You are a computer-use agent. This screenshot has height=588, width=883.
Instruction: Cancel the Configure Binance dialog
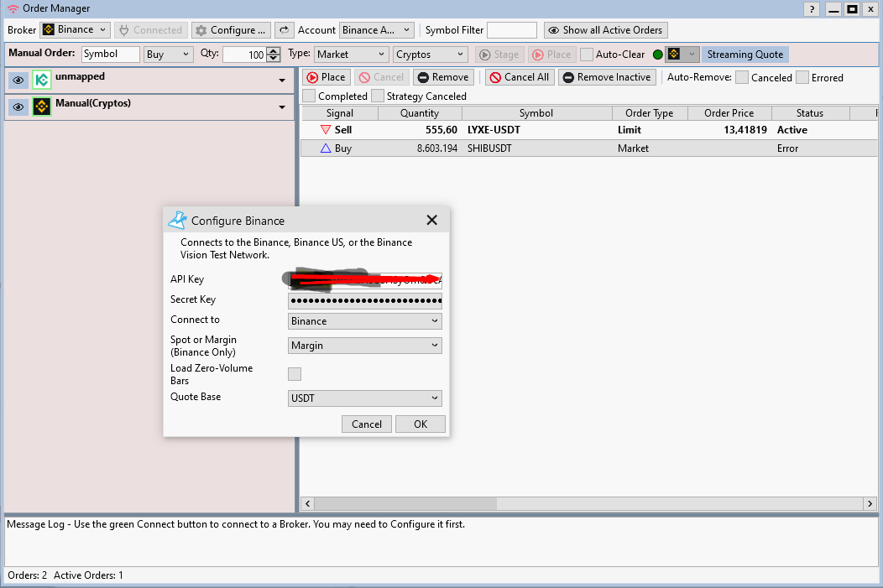tap(367, 424)
